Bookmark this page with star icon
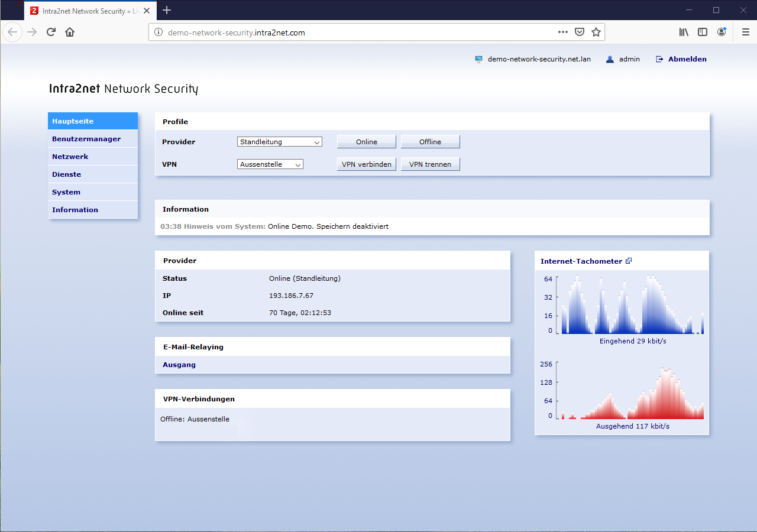Screen dimensions: 757x532 coord(596,32)
